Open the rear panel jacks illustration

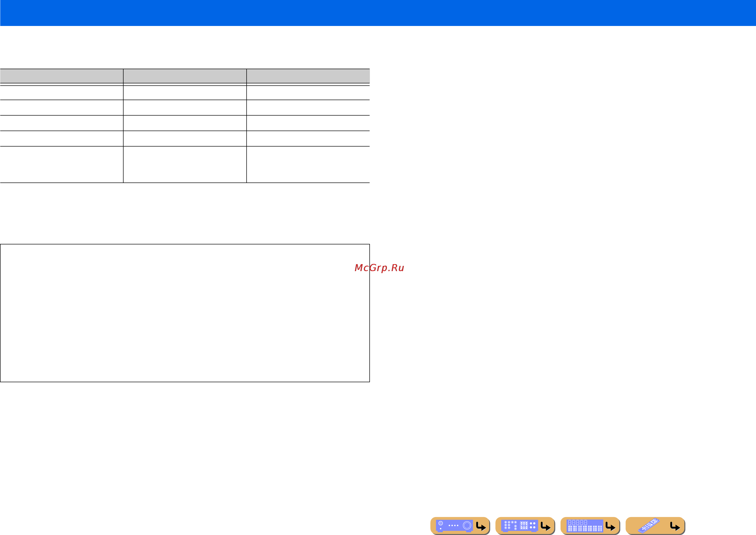[x=519, y=526]
